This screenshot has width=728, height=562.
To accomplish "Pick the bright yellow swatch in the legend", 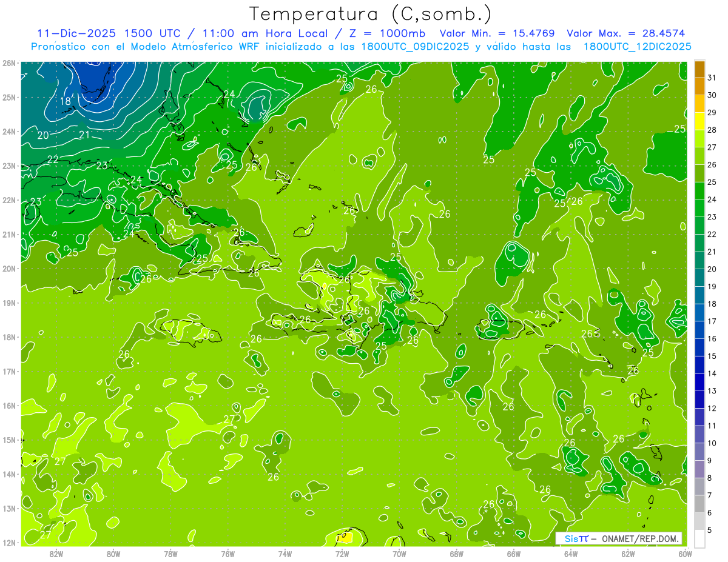I will (x=699, y=122).
